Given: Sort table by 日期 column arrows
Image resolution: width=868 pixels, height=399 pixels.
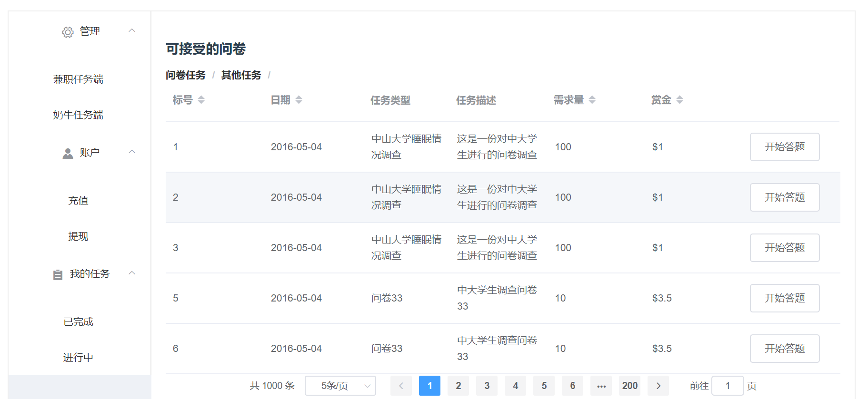Looking at the screenshot, I should [299, 100].
